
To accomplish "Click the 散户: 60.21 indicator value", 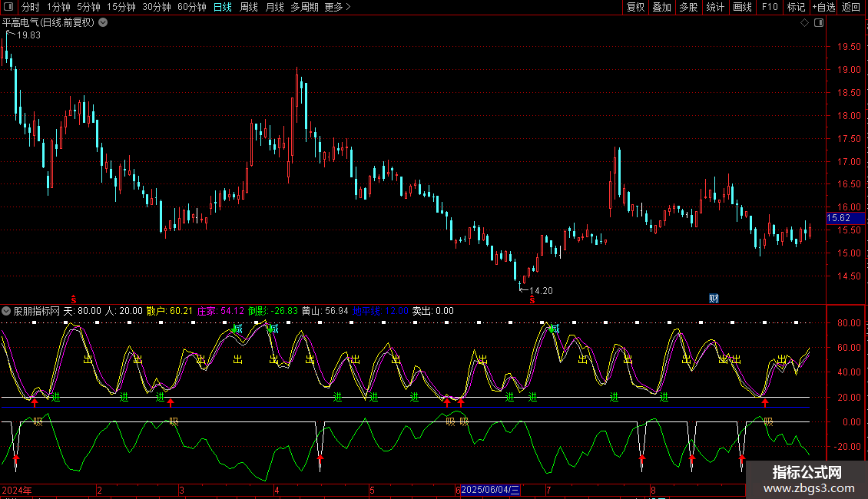I will (170, 311).
